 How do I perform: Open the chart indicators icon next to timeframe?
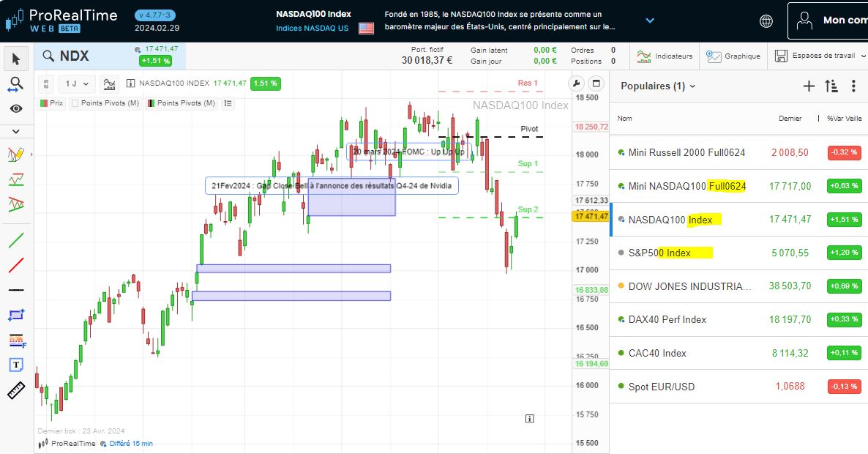tap(110, 84)
